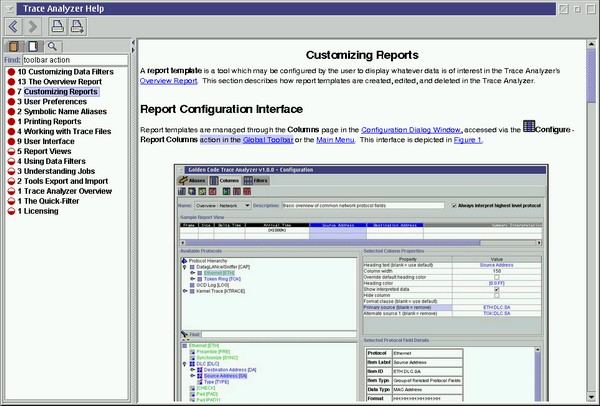Open '9 User Interface' result
The image size is (600, 406).
pos(46,141)
